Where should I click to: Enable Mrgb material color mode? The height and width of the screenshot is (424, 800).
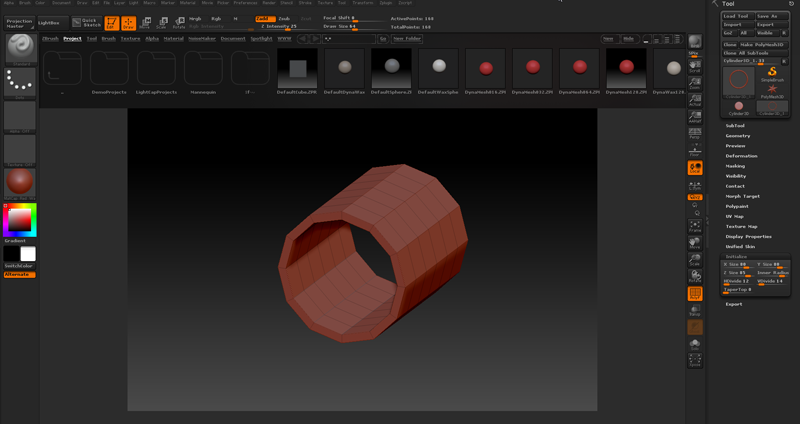pyautogui.click(x=195, y=18)
